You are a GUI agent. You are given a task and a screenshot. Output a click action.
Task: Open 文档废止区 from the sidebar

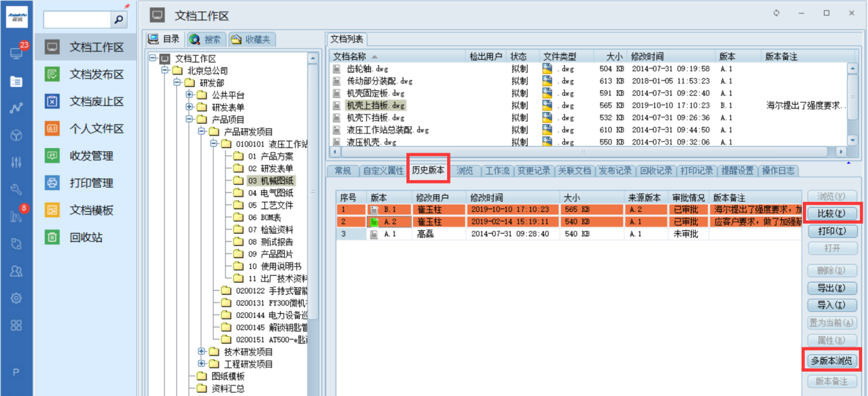(x=53, y=101)
